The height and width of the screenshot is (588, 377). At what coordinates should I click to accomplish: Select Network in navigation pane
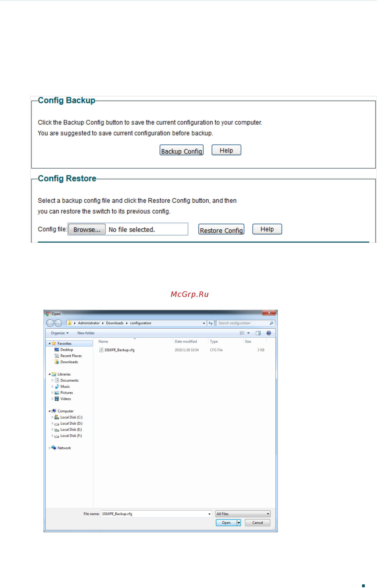pyautogui.click(x=64, y=448)
